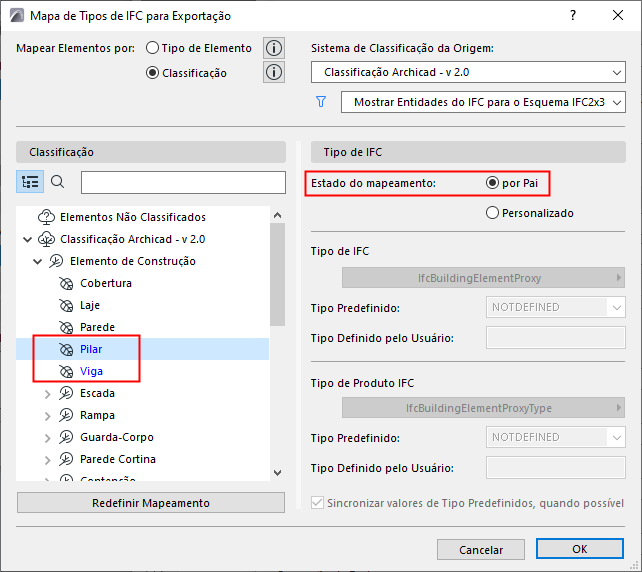Viewport: 642px width, 572px height.
Task: Click the Cancelar button
Action: pyautogui.click(x=481, y=549)
